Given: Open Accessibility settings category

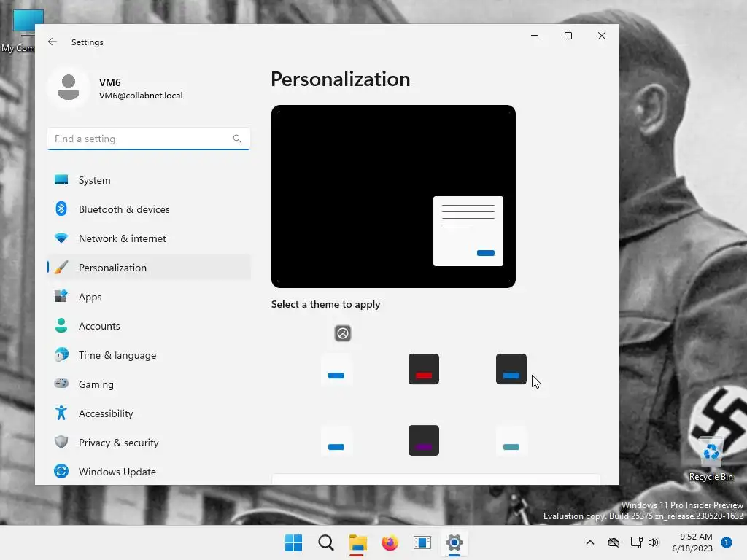Looking at the screenshot, I should (x=149, y=413).
